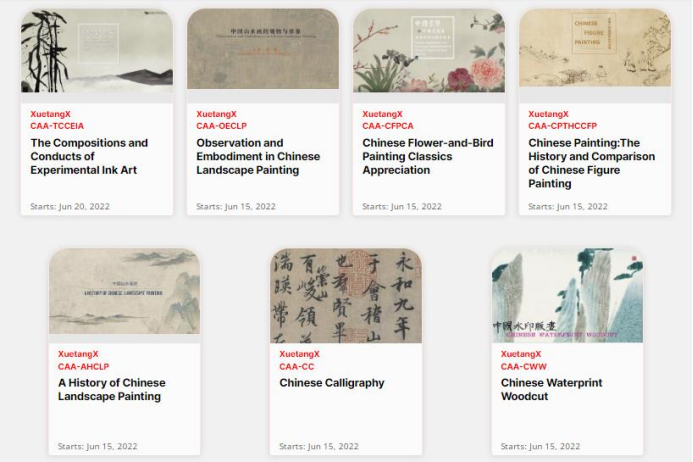
Task: Click 'A History of Chinese Landscape Painting' title
Action: tap(112, 389)
